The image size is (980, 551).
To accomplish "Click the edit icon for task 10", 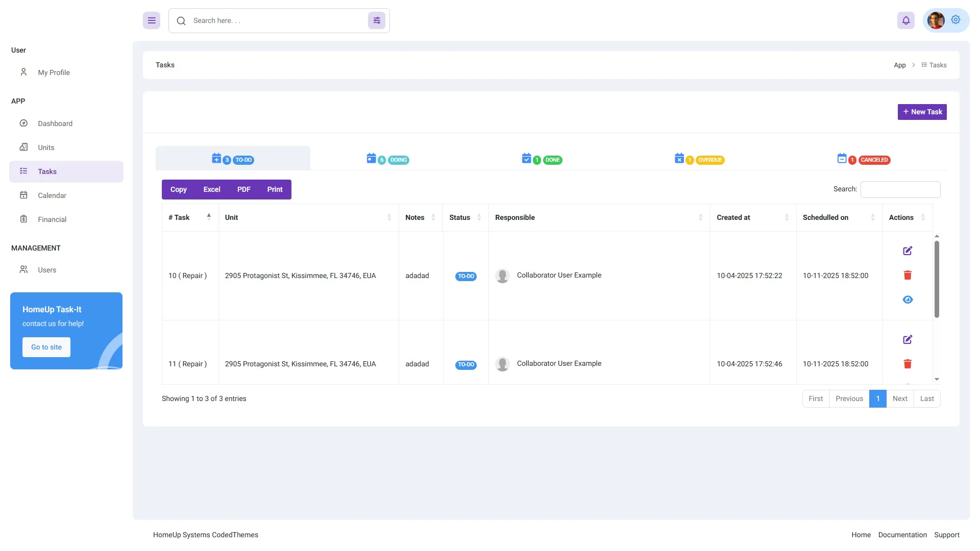I will (908, 251).
